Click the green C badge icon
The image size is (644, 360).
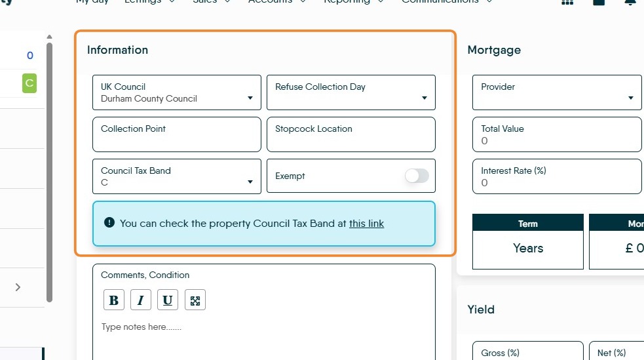coord(29,83)
